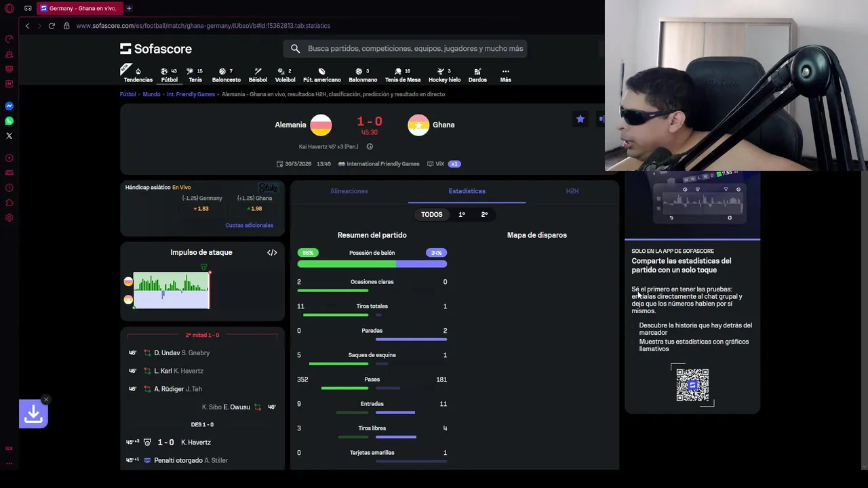
Task: Click Penalti otorgado A. Stiller event
Action: tap(202, 460)
